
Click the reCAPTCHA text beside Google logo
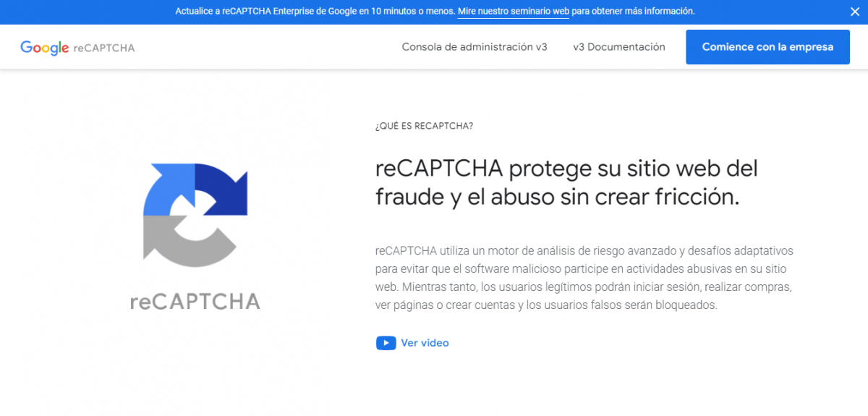(x=103, y=48)
